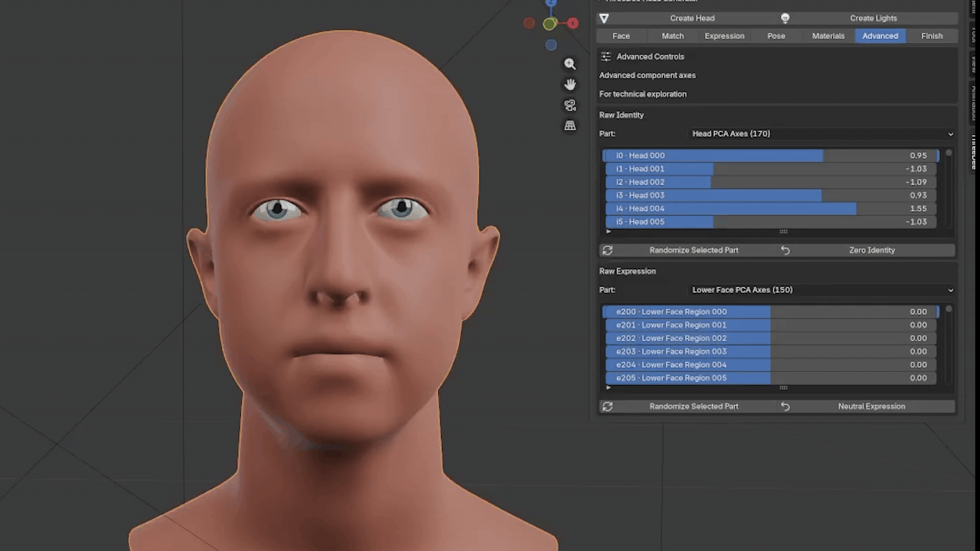This screenshot has height=551, width=980.
Task: Click the Create Lights button
Action: tap(868, 18)
